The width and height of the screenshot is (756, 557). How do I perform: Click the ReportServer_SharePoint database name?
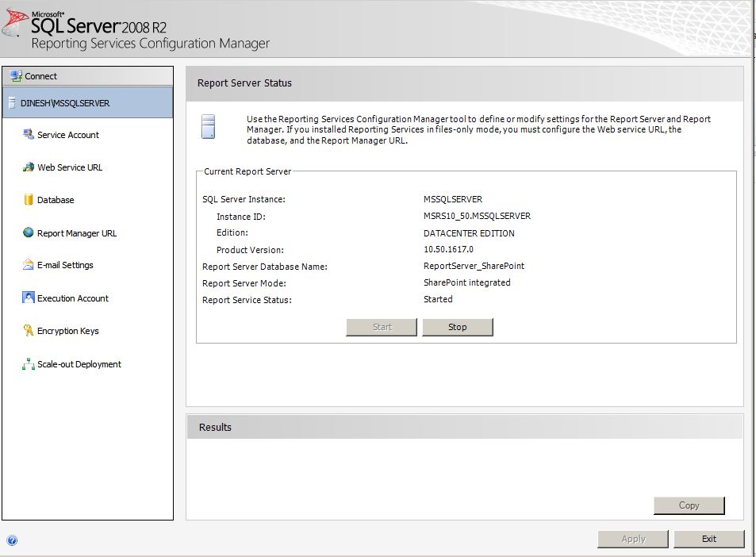coord(474,267)
